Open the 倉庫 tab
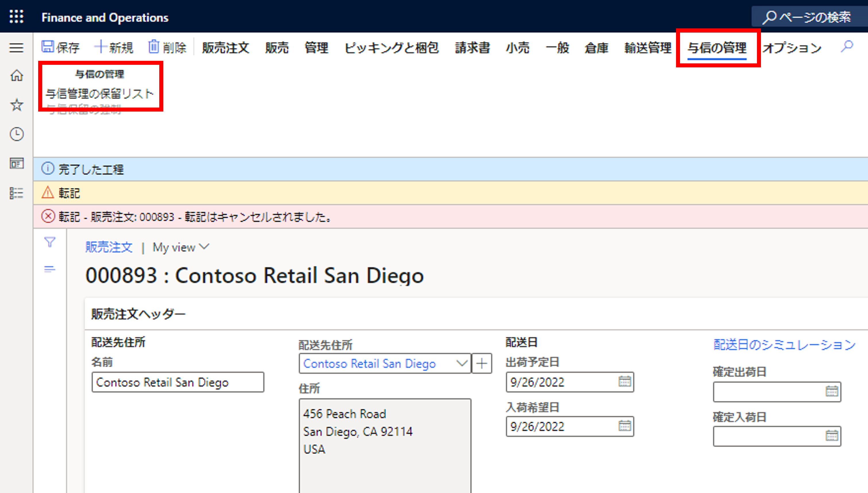This screenshot has width=868, height=493. coord(597,48)
